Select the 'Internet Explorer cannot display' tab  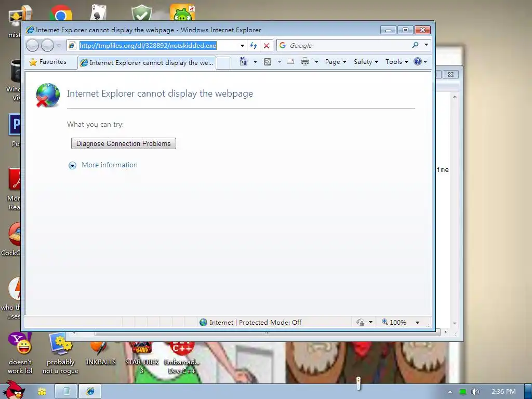click(x=147, y=63)
